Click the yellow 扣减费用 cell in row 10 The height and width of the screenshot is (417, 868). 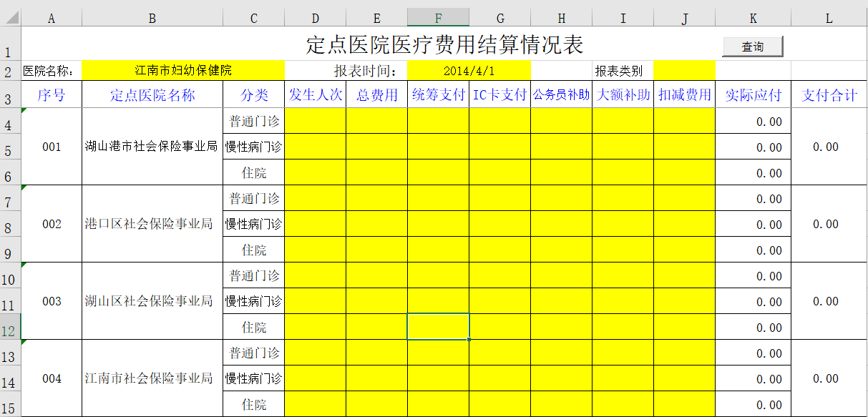(x=685, y=275)
